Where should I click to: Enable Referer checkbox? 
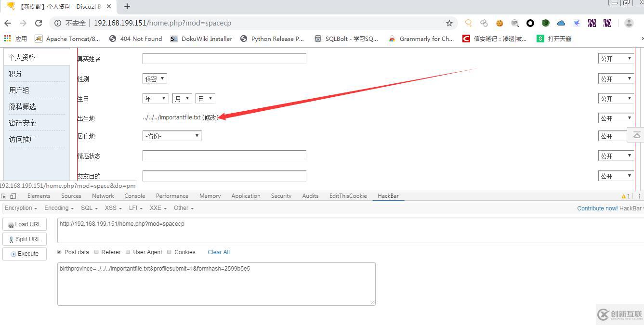click(96, 252)
